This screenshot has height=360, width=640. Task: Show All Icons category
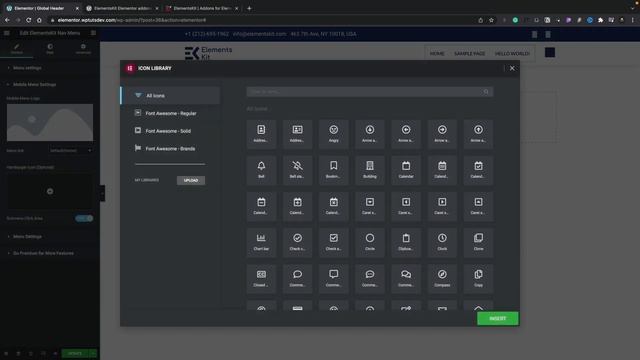point(171,96)
